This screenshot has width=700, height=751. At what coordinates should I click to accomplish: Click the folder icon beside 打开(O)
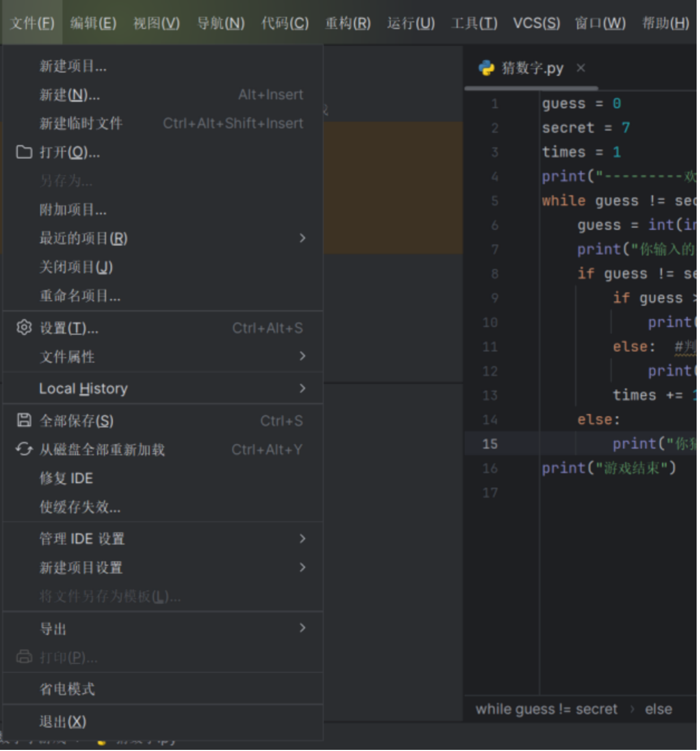click(24, 152)
